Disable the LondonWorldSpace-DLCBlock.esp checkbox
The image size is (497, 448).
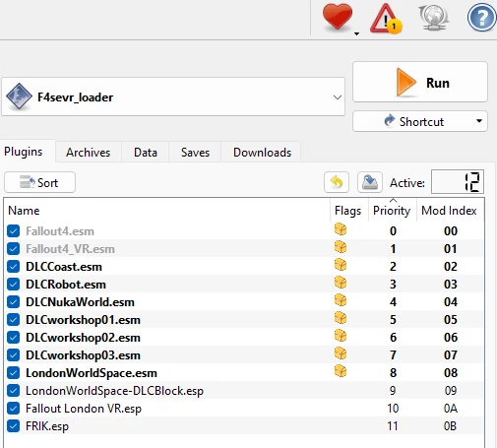(14, 391)
